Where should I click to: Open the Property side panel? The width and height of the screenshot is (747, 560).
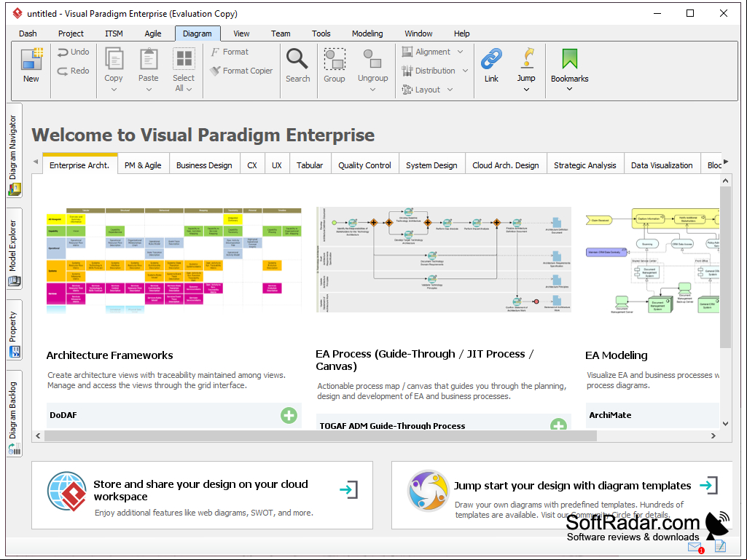coord(14,330)
